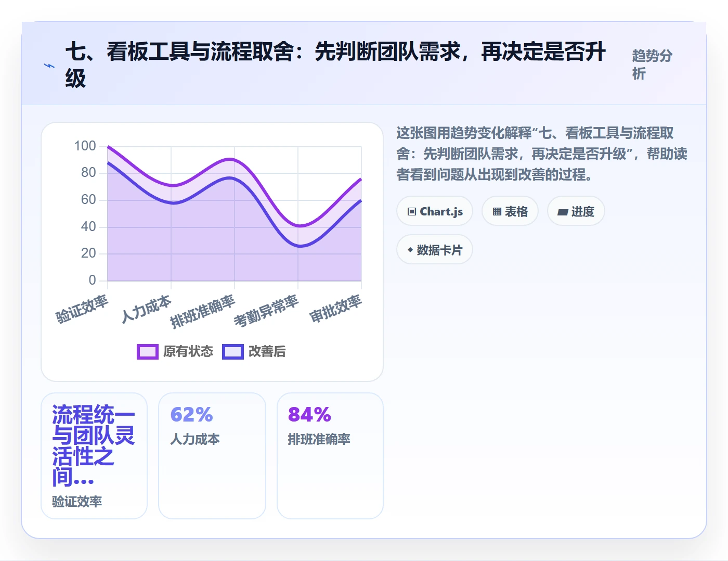
Task: Click the diamond icon in 数据卡片 tag
Action: 410,250
